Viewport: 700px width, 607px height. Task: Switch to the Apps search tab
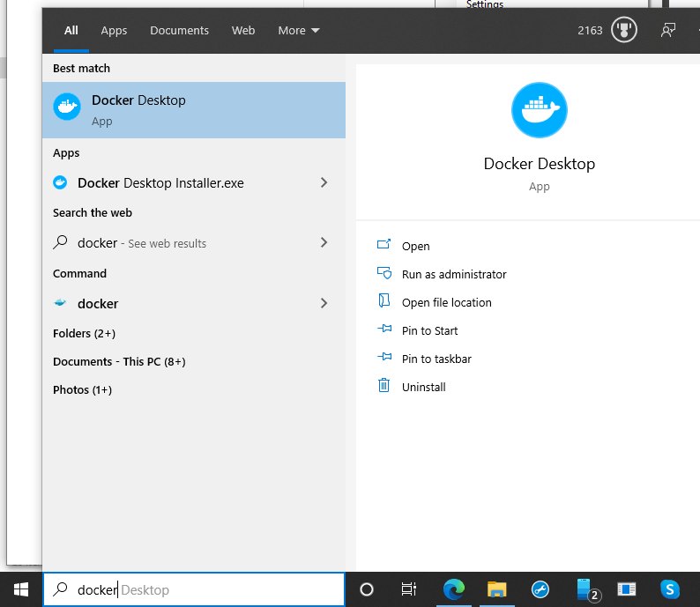tap(114, 30)
